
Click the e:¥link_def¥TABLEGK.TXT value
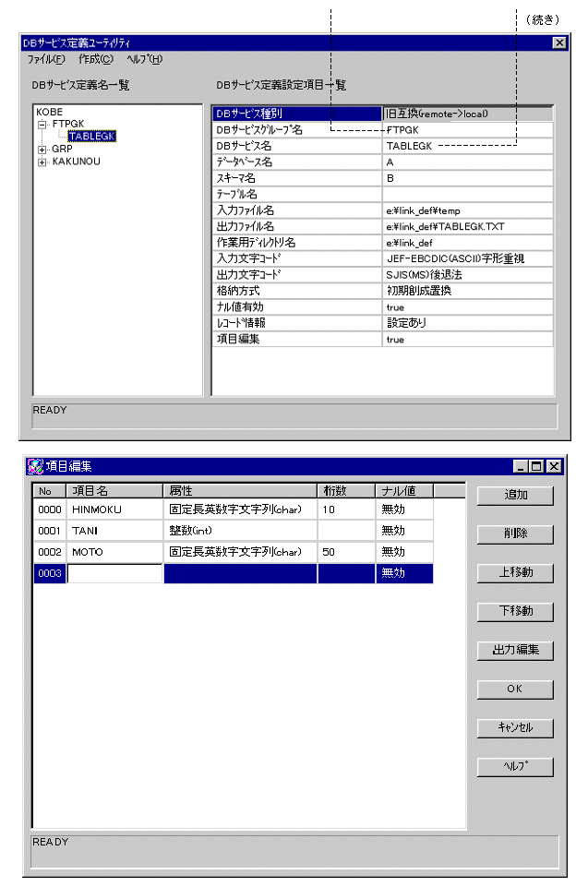[x=468, y=226]
